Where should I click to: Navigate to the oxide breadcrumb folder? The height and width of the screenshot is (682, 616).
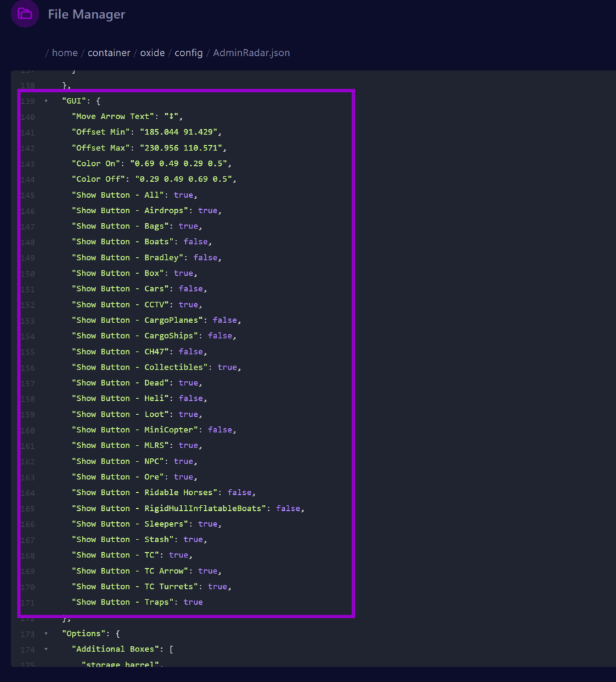[x=153, y=53]
